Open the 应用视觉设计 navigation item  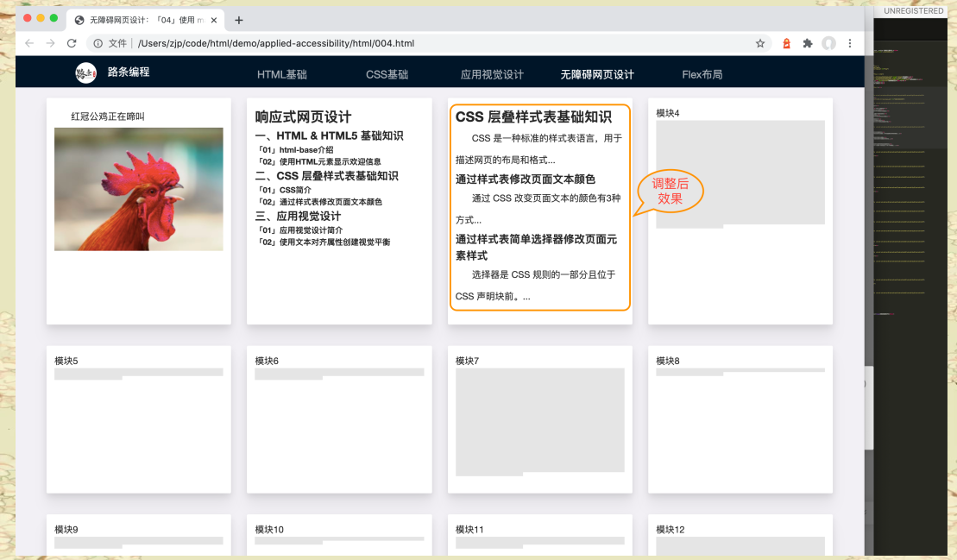coord(492,74)
